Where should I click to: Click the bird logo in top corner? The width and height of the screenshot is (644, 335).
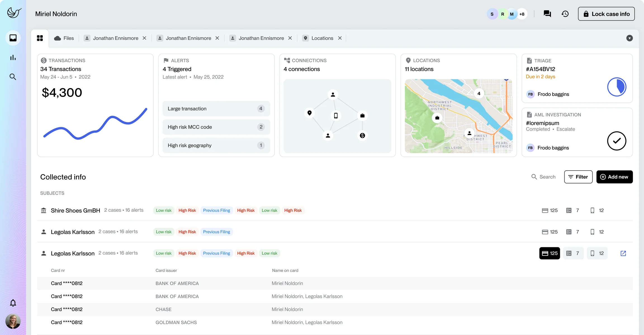coord(14,13)
